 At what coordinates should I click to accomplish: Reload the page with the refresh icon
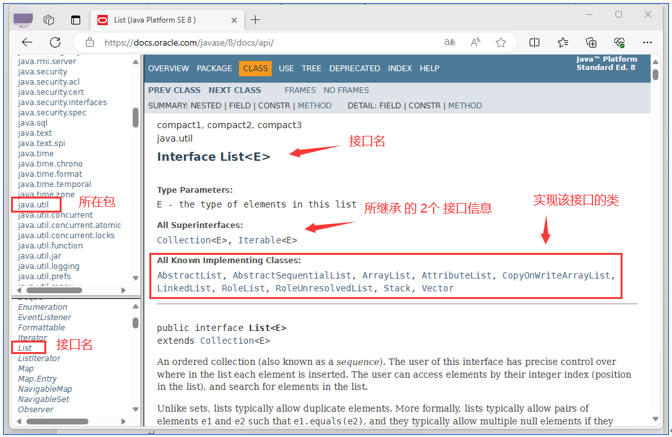(x=55, y=42)
